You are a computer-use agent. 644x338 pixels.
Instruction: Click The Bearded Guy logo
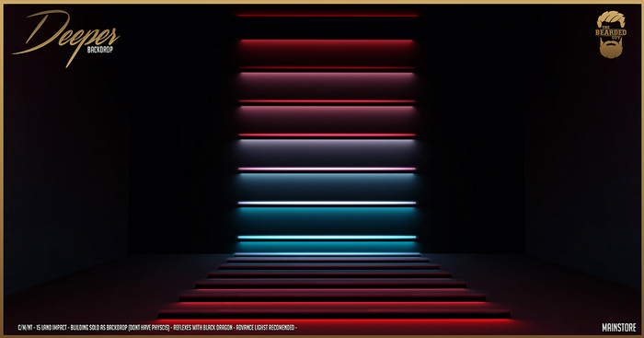coord(611,34)
